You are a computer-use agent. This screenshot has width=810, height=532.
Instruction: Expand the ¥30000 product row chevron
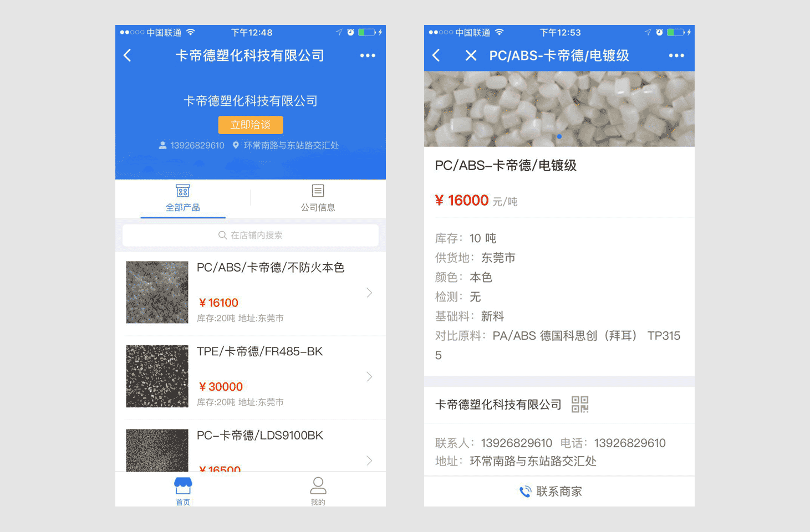(x=369, y=377)
